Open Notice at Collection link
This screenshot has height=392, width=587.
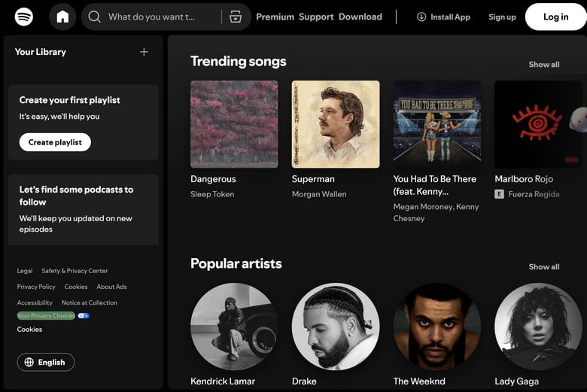(90, 302)
